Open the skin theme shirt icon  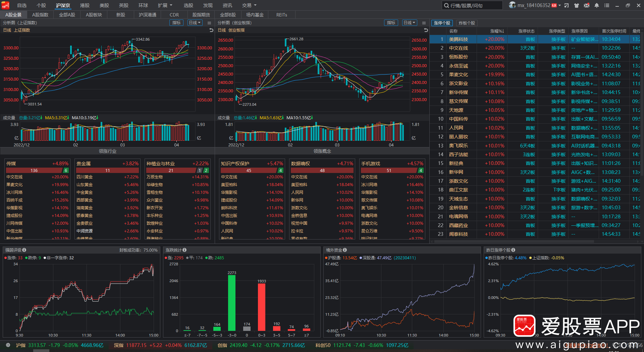577,5
